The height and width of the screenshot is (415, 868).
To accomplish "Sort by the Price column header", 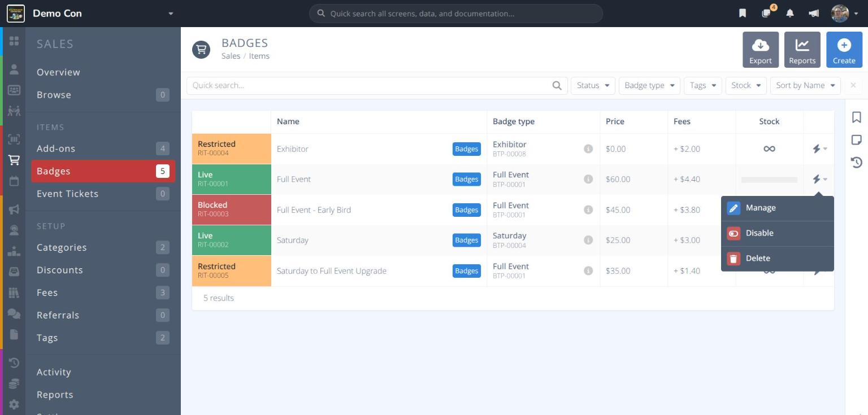I will (x=615, y=121).
